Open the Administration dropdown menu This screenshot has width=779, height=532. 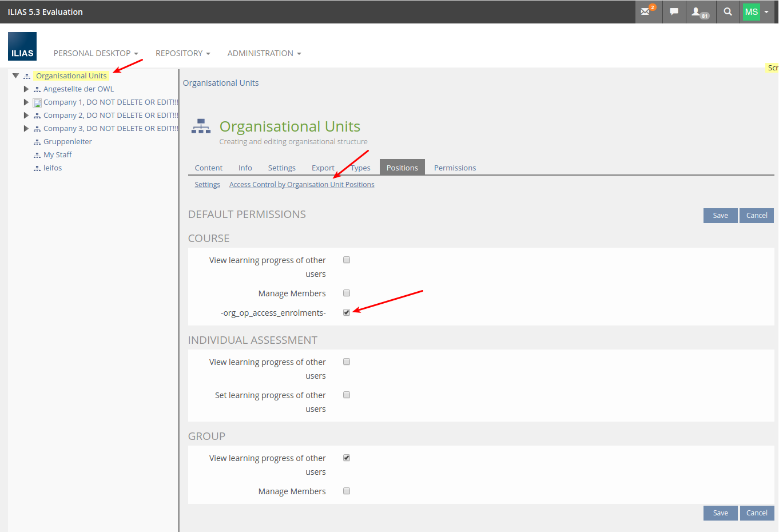pos(264,53)
